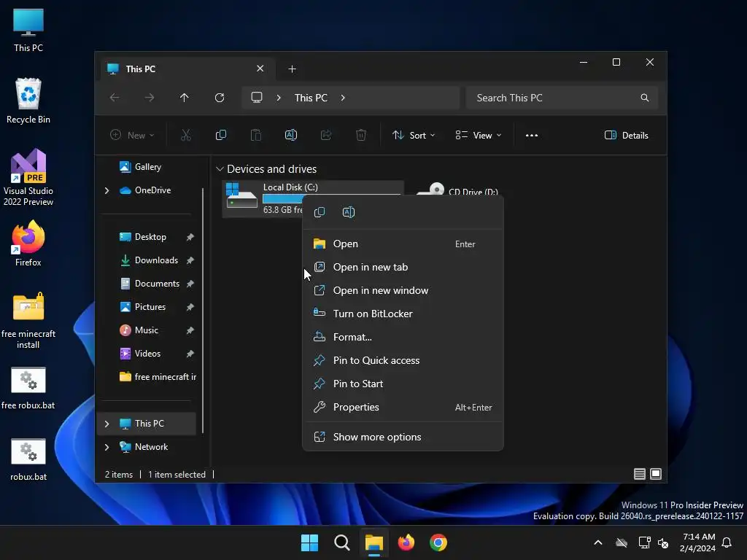Select Format... from the context menu
The image size is (747, 560).
click(403, 337)
